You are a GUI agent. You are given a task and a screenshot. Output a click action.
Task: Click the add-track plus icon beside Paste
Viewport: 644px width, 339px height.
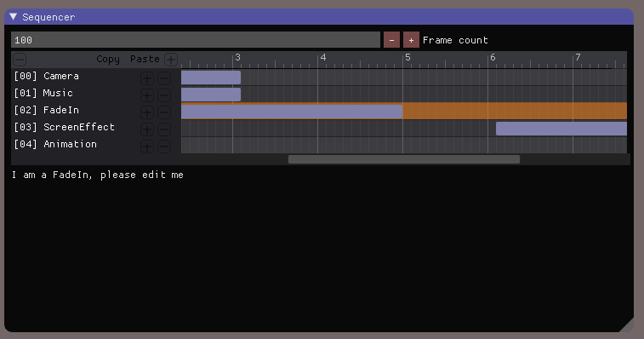click(171, 60)
